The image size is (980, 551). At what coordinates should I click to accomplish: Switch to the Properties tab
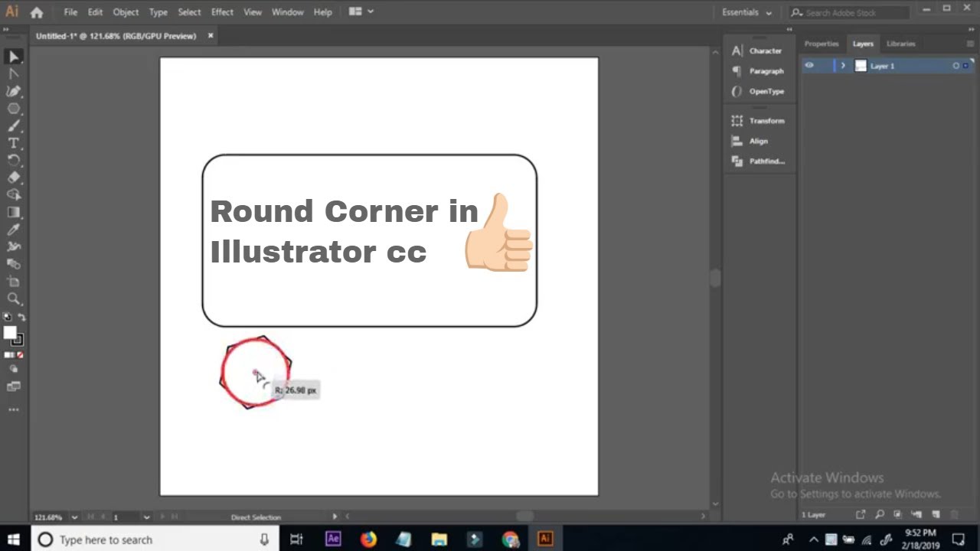pos(822,44)
